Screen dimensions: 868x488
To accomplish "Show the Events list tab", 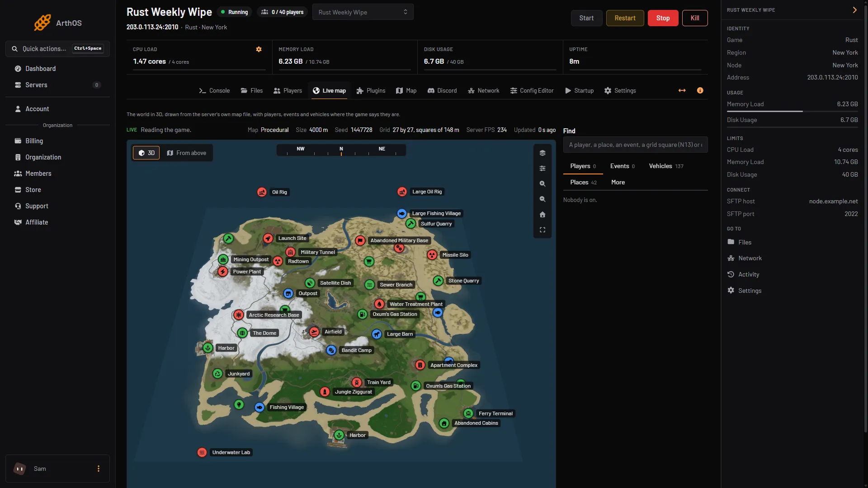I will pos(622,166).
